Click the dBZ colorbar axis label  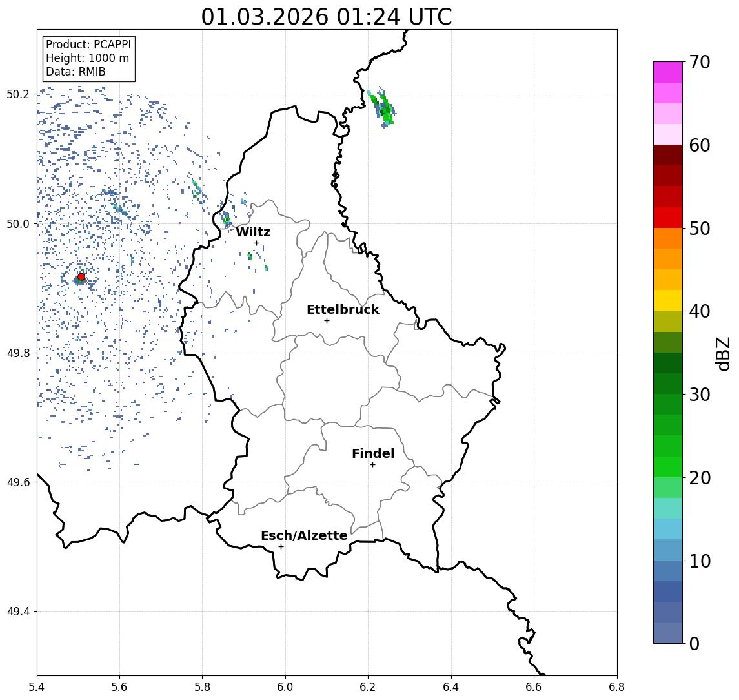tap(723, 354)
